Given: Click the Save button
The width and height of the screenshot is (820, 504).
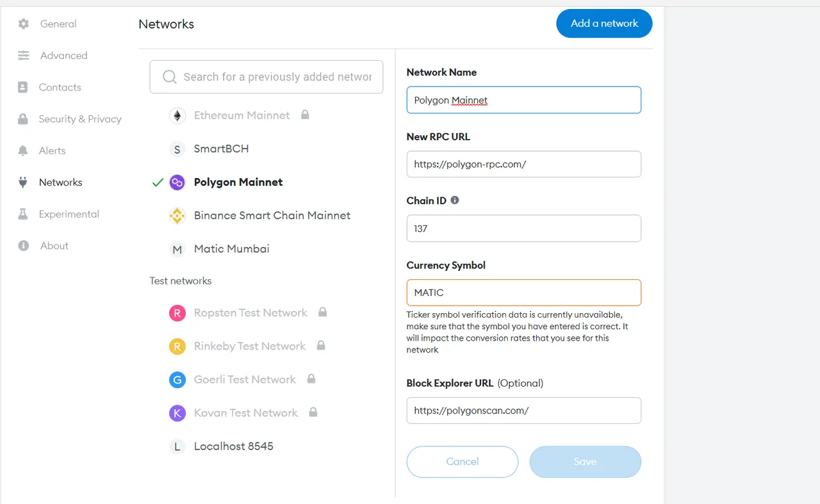Looking at the screenshot, I should (x=586, y=462).
